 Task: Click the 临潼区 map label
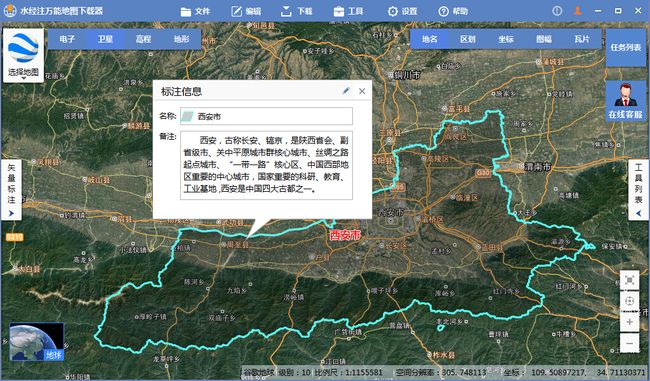[467, 198]
